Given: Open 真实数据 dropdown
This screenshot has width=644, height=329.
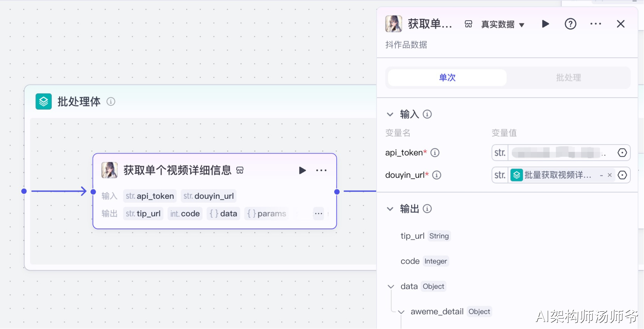Looking at the screenshot, I should pos(503,24).
